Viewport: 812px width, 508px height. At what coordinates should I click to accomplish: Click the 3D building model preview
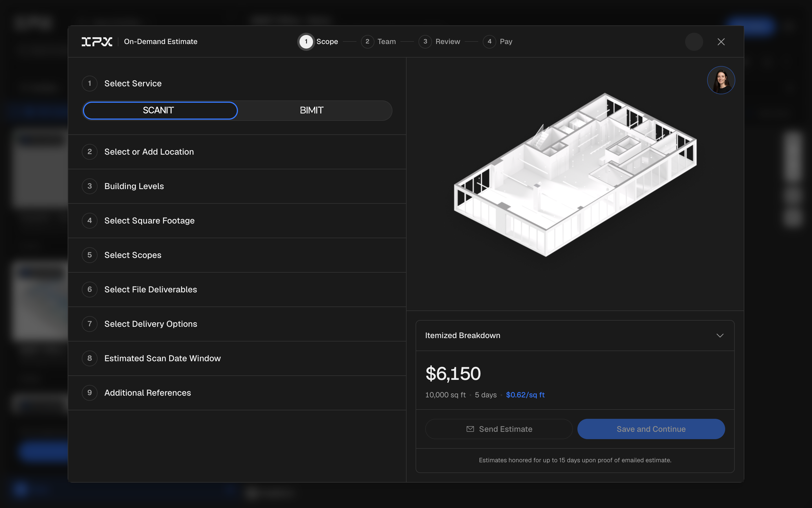[x=575, y=175]
